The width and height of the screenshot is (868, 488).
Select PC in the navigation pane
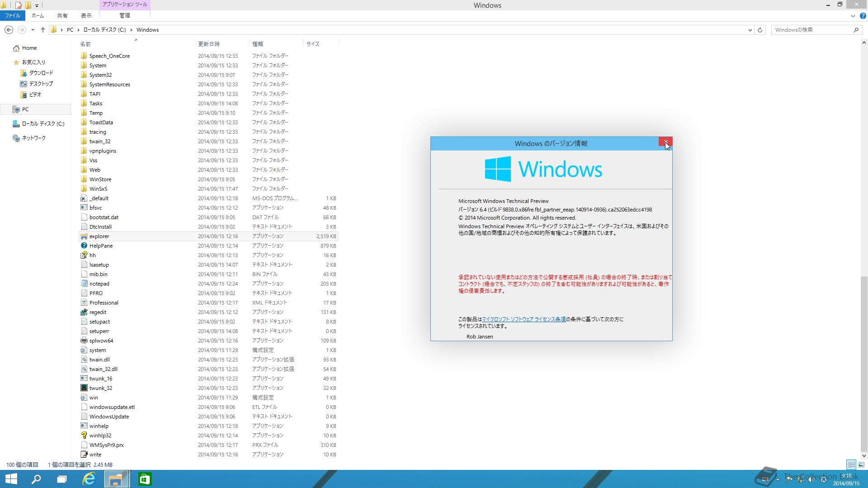coord(35,109)
